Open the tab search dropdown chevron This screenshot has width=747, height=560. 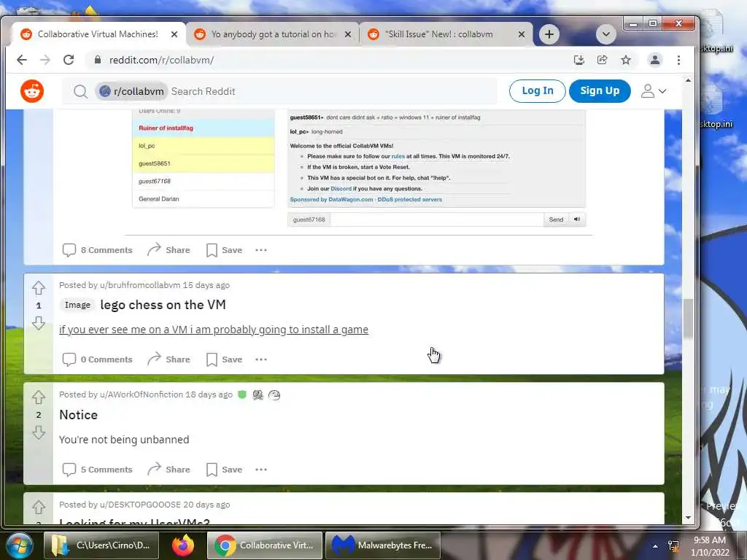pyautogui.click(x=606, y=34)
